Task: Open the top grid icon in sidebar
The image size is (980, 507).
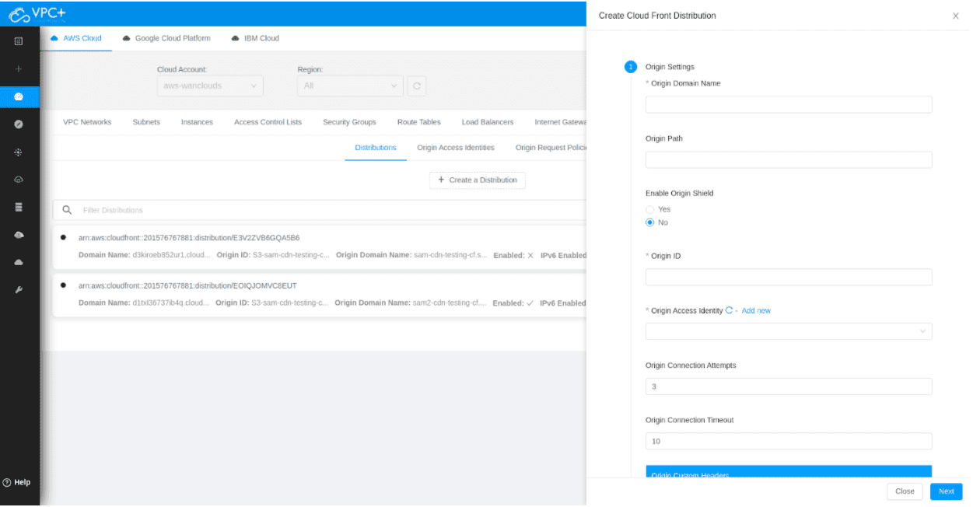Action: coord(19,40)
